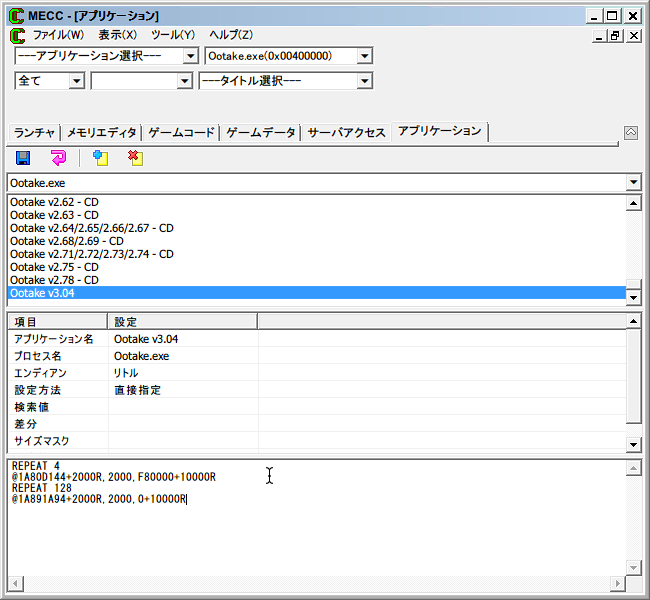
Task: Click the blue floppy disk save icon
Action: [23, 158]
